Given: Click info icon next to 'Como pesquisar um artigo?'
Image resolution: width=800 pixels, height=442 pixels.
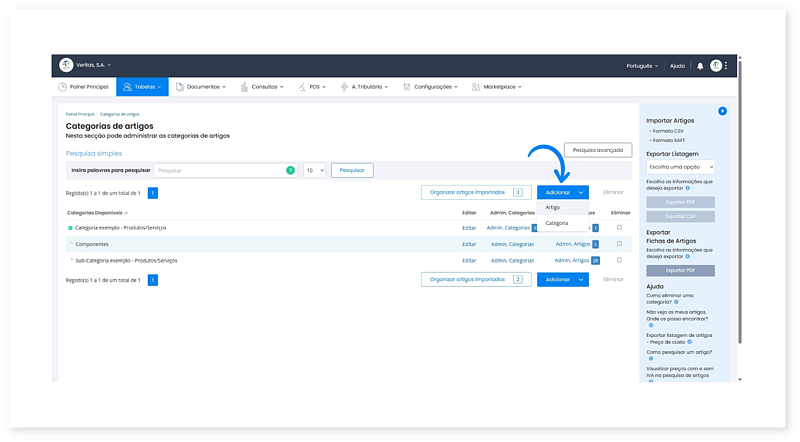Looking at the screenshot, I should 650,360.
